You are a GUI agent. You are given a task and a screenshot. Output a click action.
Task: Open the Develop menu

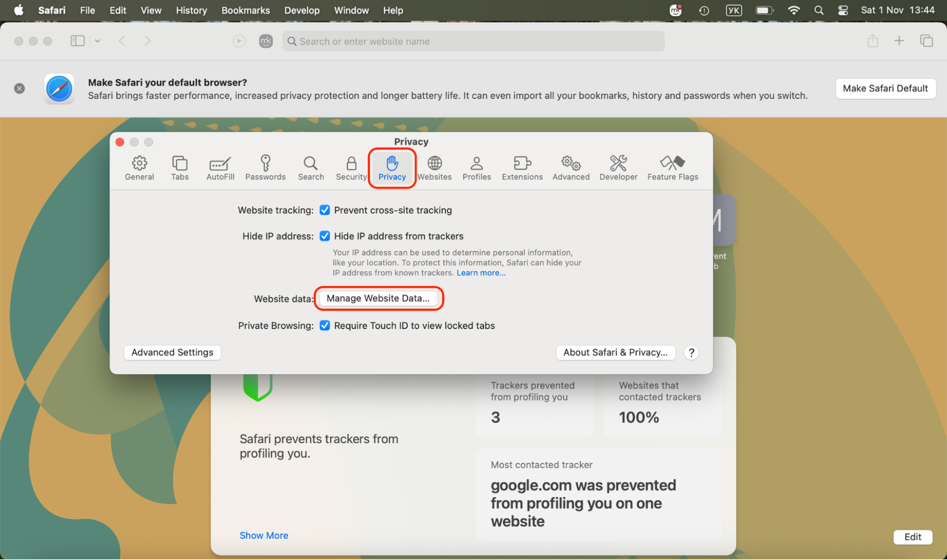pyautogui.click(x=302, y=10)
